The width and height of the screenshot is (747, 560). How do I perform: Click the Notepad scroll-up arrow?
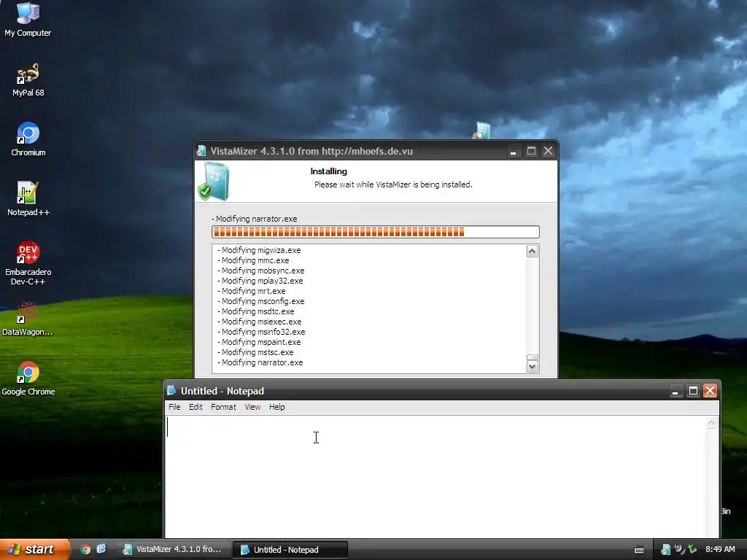[711, 423]
